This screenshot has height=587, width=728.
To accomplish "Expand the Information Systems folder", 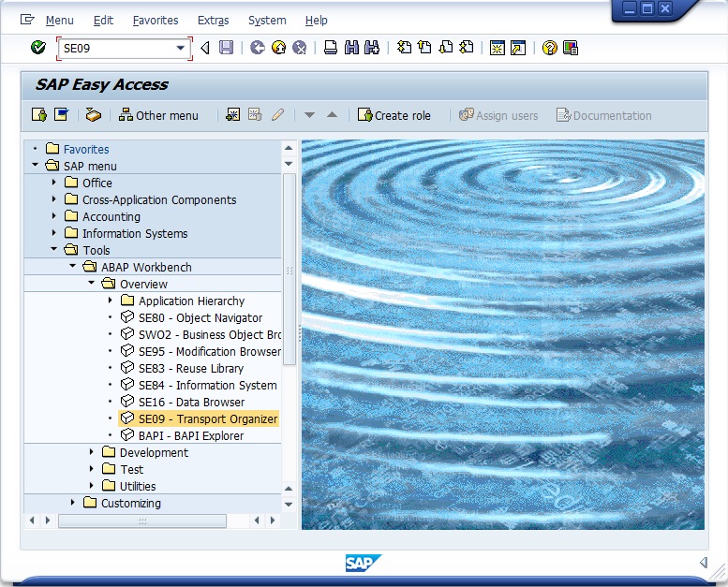I will click(53, 232).
